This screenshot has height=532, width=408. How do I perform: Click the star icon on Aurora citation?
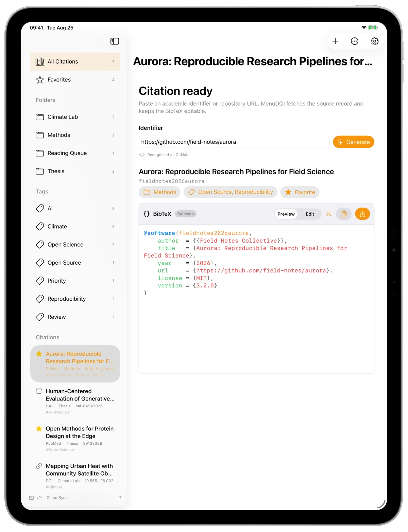pos(39,354)
